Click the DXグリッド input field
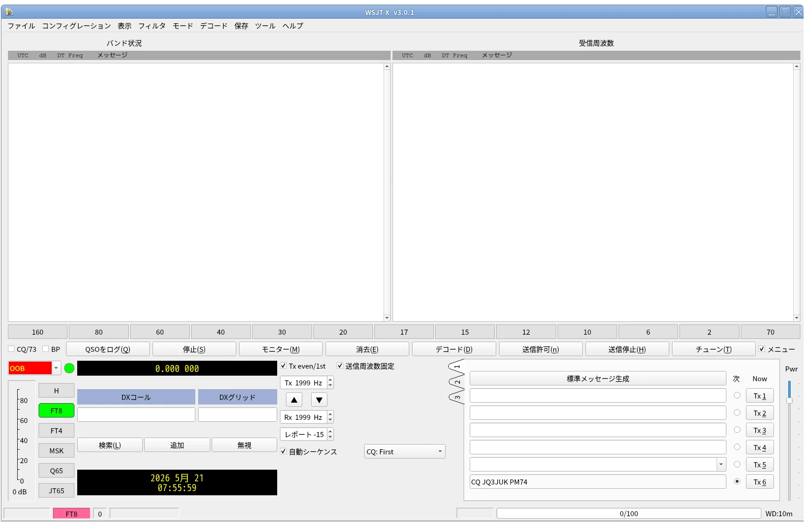The image size is (812, 526). pos(238,414)
